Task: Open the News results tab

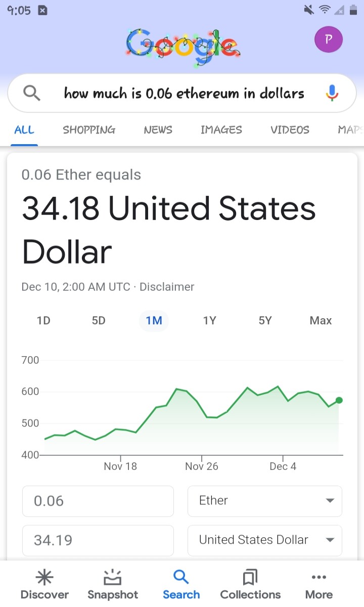Action: tap(158, 130)
